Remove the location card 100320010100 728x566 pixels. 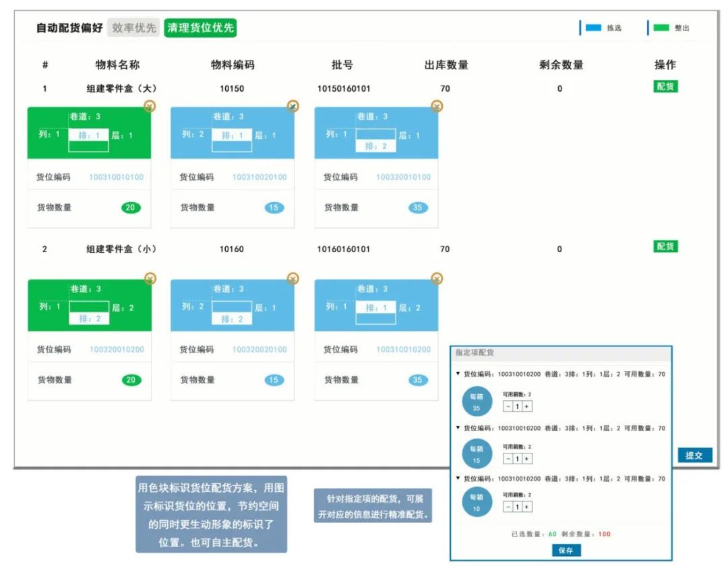[437, 106]
